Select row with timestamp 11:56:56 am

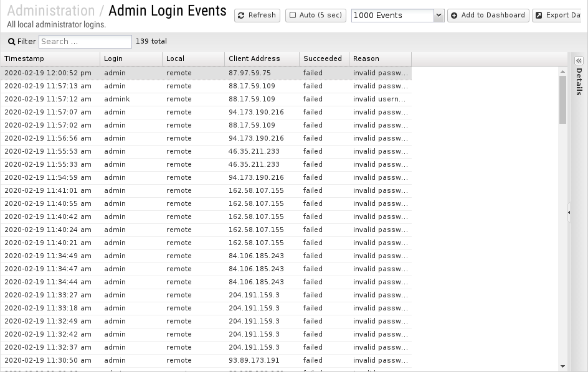[206, 139]
